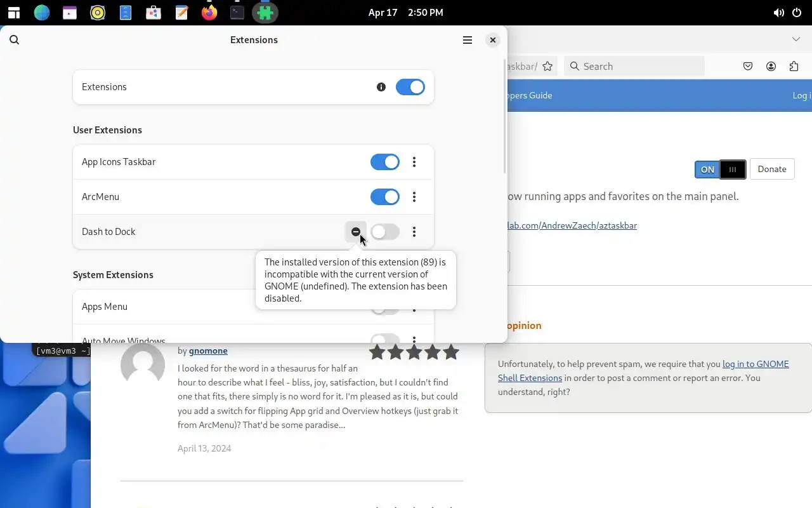Viewport: 812px width, 508px height.
Task: Select the Dash to Dock row label
Action: click(108, 232)
